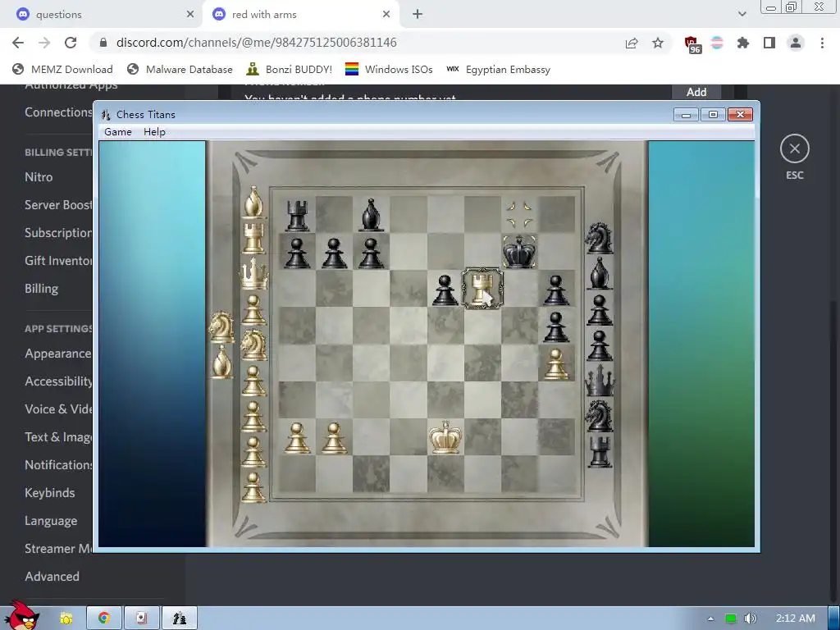
Task: Open Text & Images settings
Action: 58,437
